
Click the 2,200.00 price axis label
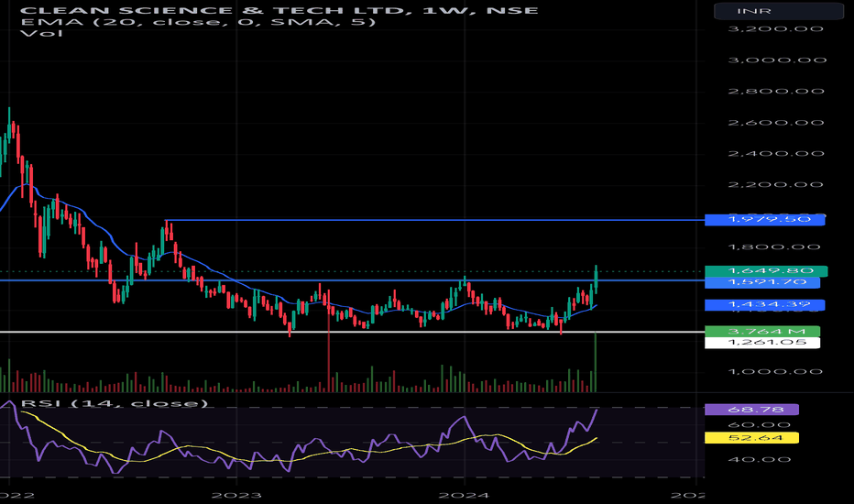coord(776,185)
